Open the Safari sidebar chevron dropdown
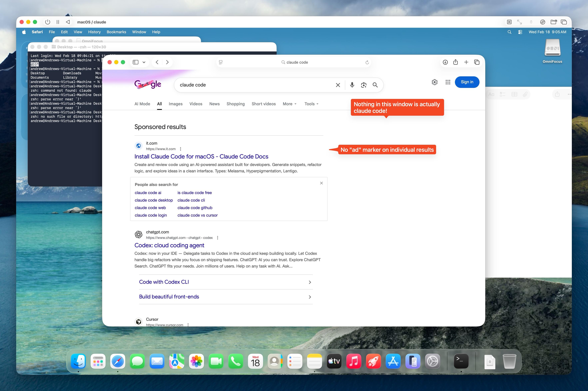This screenshot has height=391, width=588. 144,62
